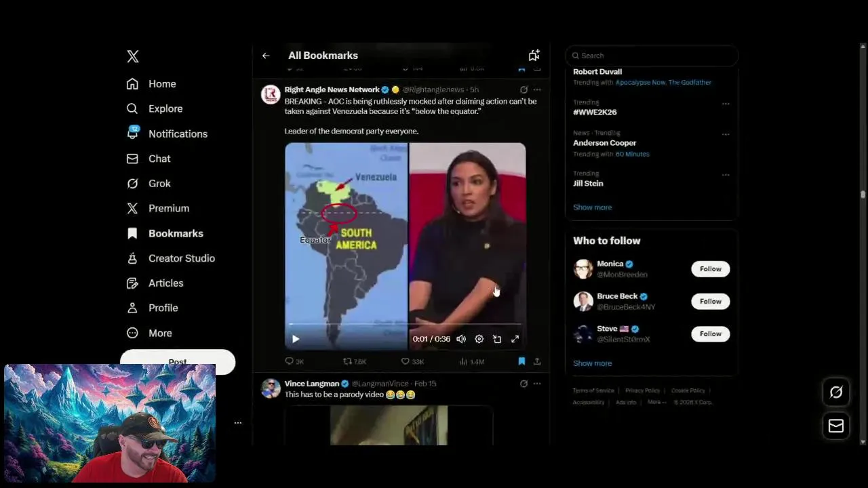Image resolution: width=868 pixels, height=488 pixels.
Task: Open the Anderson Cooper trend
Action: (x=605, y=143)
